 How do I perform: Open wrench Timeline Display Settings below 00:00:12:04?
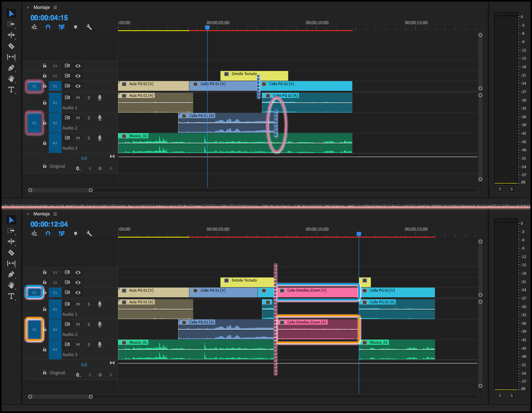(89, 234)
